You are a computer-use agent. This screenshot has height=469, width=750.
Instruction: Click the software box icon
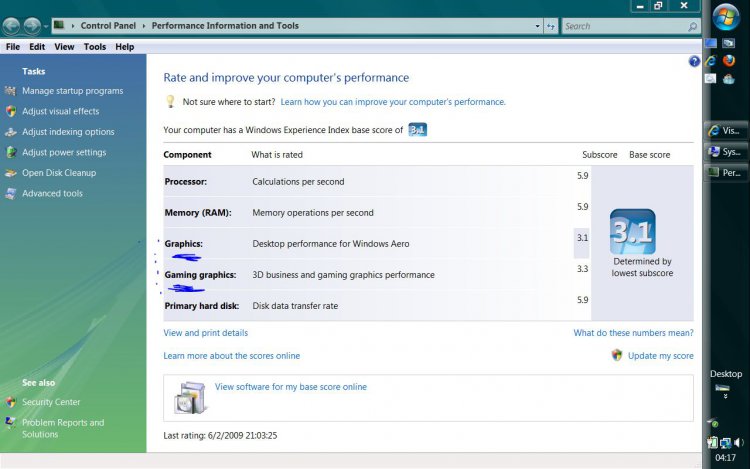click(190, 398)
